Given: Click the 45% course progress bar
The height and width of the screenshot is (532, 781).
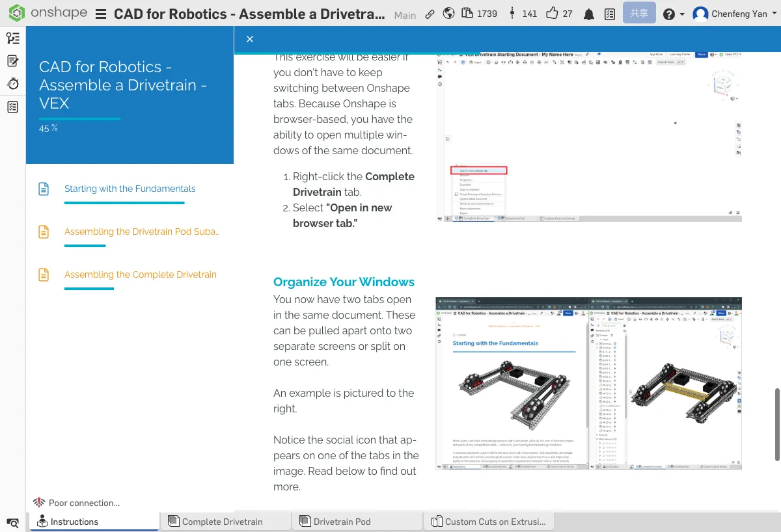Looking at the screenshot, I should (79, 119).
